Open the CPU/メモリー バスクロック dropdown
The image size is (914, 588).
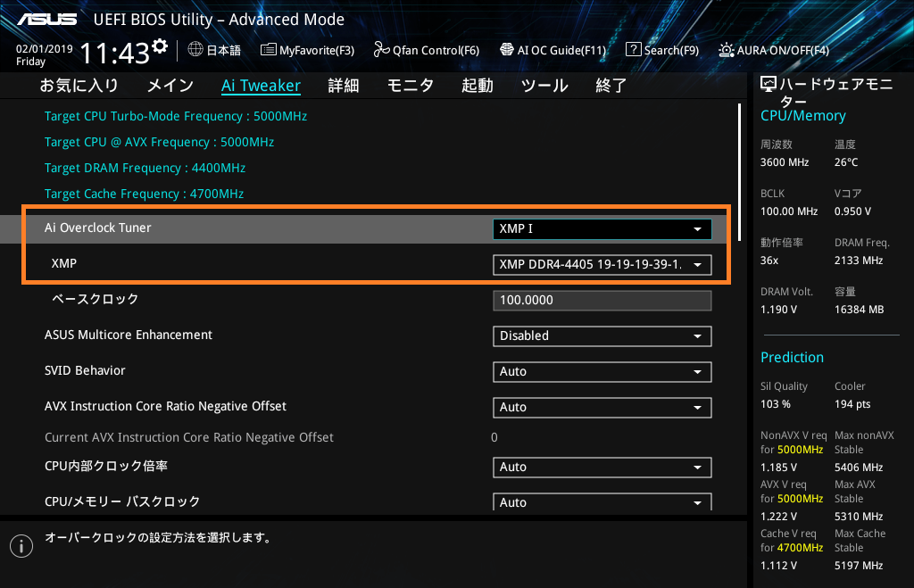(x=602, y=501)
